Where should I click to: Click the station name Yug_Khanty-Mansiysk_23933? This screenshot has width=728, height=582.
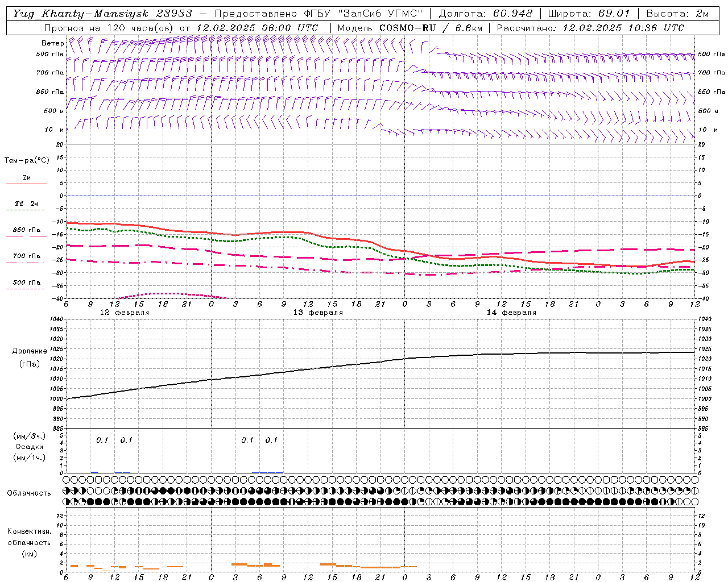[x=102, y=14]
